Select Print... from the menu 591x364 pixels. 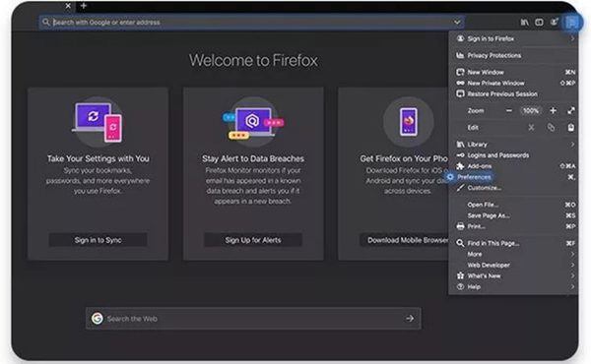pos(513,226)
